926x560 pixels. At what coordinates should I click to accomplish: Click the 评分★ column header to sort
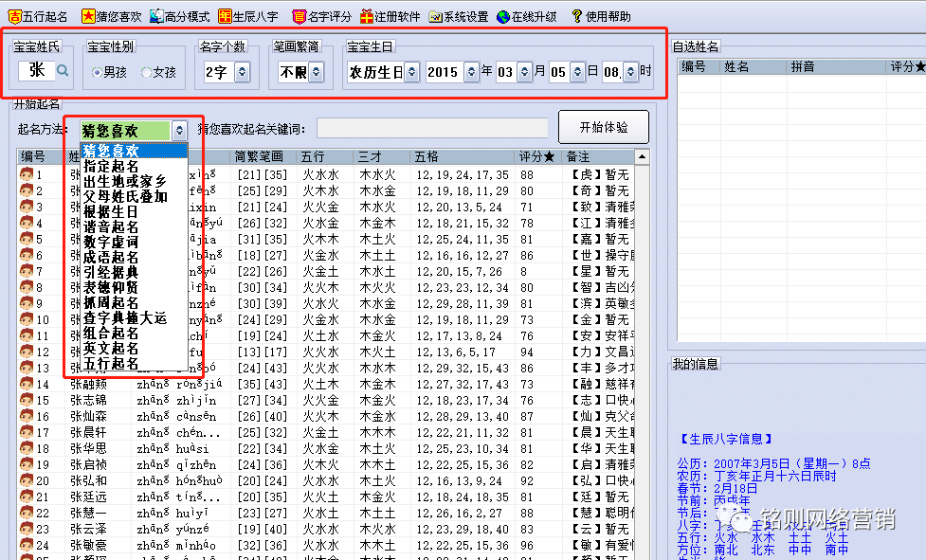[536, 156]
